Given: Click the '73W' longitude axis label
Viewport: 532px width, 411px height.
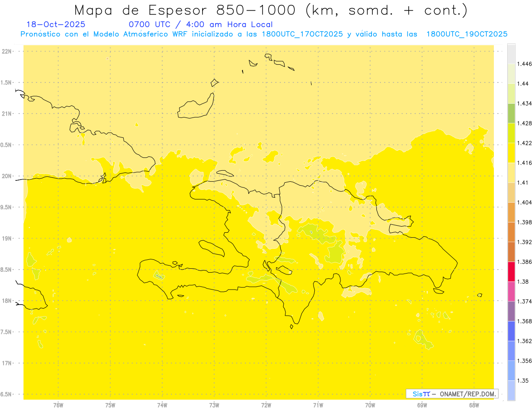Looking at the screenshot, I should click(x=214, y=405).
